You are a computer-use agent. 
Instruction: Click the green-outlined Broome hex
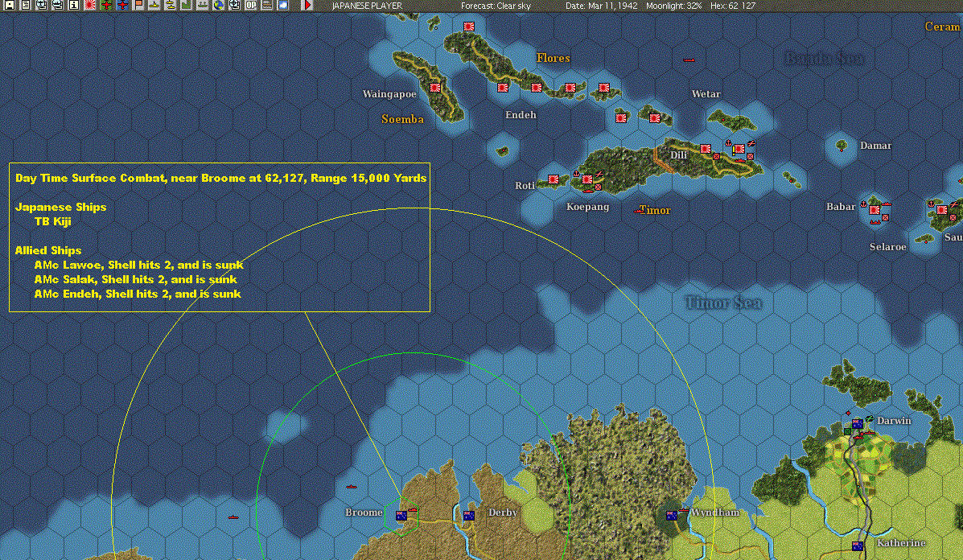click(x=401, y=517)
